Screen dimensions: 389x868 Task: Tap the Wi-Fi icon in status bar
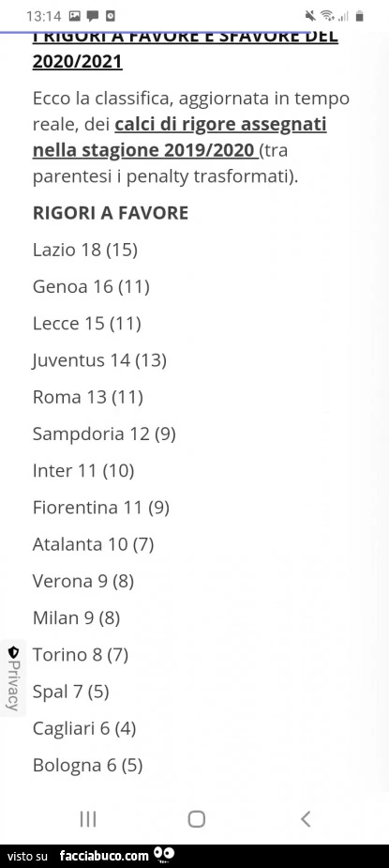click(327, 17)
